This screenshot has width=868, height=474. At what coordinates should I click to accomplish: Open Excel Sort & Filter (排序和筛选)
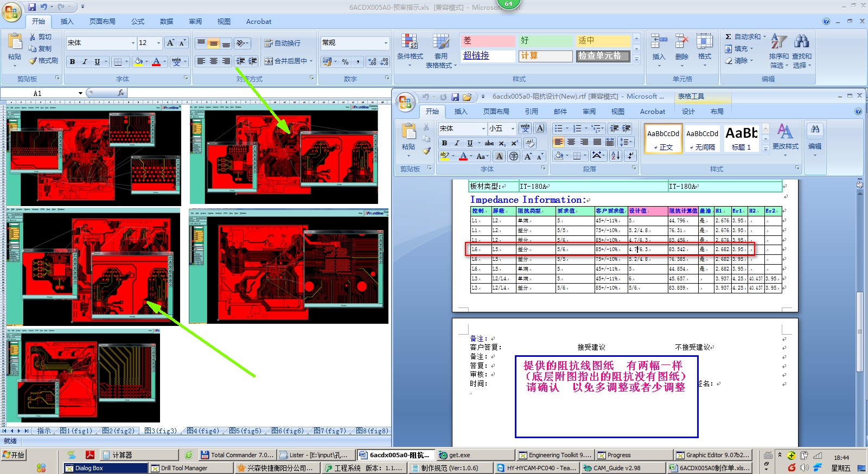(779, 52)
